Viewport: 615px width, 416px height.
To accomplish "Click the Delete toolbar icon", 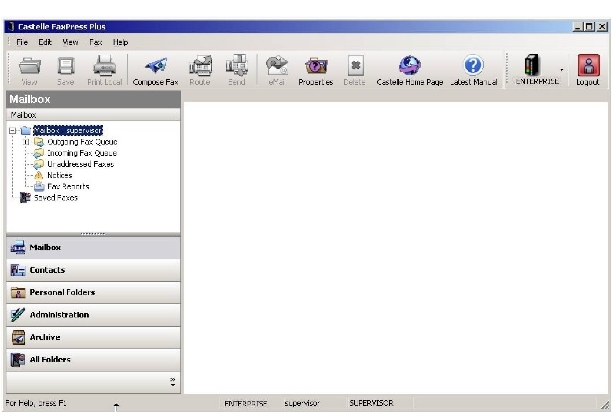I will click(x=355, y=65).
